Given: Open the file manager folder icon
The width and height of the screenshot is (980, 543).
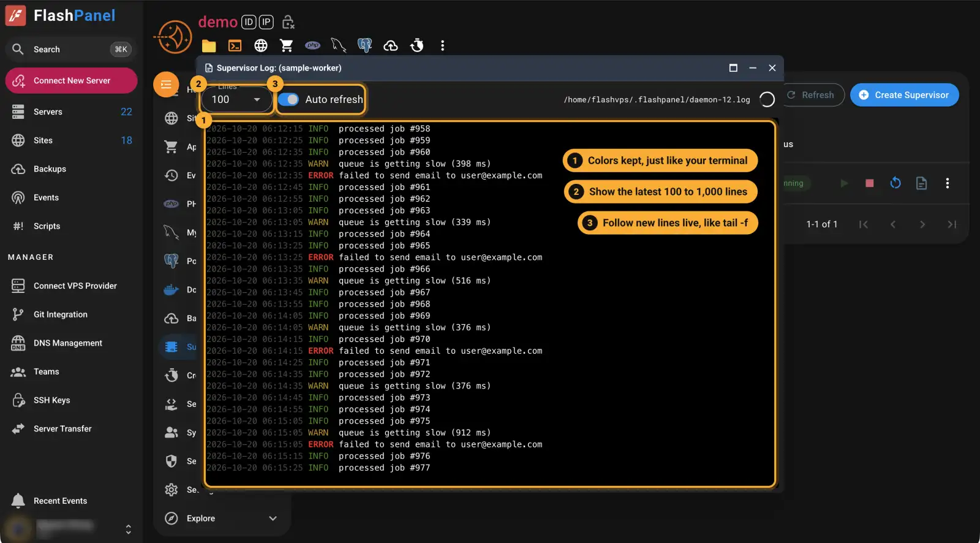Looking at the screenshot, I should click(209, 46).
